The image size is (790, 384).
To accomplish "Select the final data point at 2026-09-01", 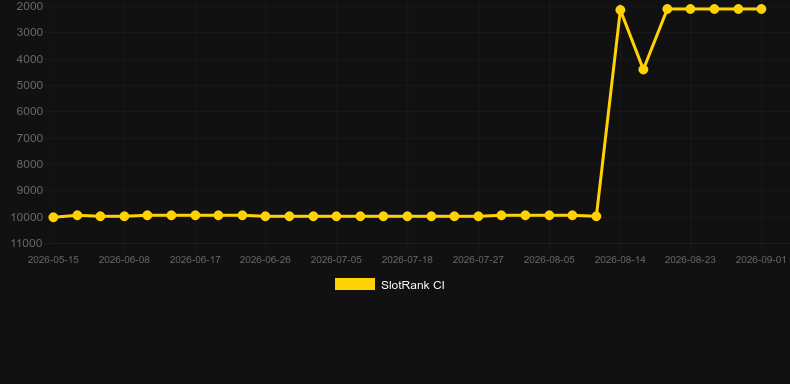I will [x=761, y=9].
